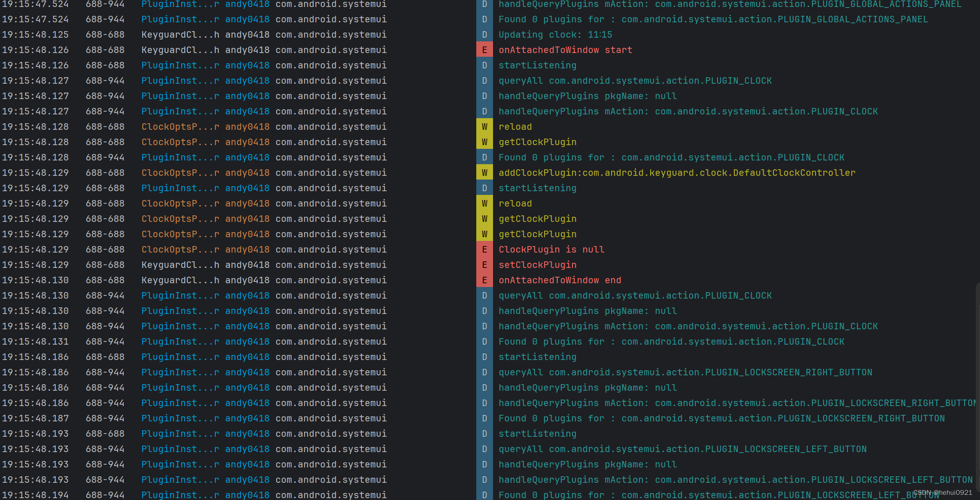Select "handleQueryPlugins pkgName: null" at 19:15:48.186

[588, 388]
